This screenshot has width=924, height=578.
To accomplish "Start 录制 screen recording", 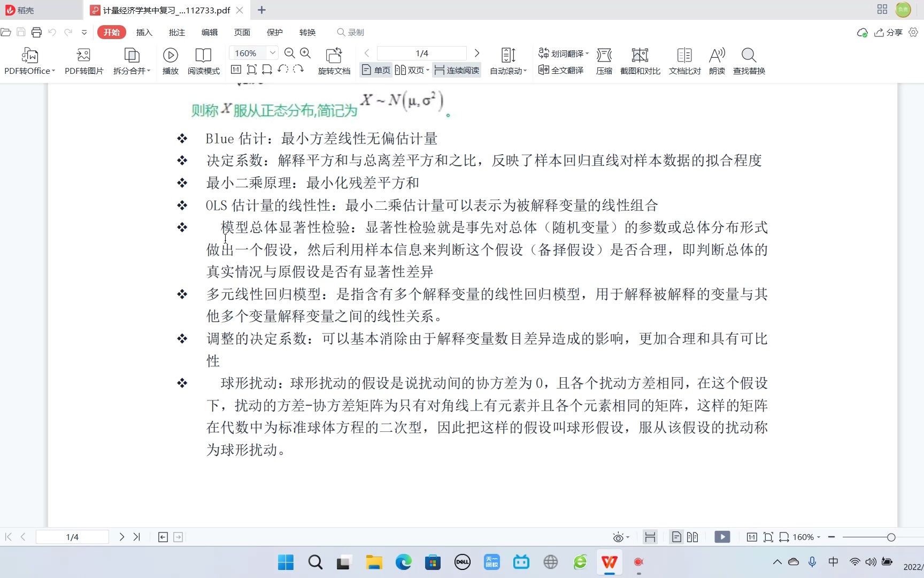I will [350, 32].
